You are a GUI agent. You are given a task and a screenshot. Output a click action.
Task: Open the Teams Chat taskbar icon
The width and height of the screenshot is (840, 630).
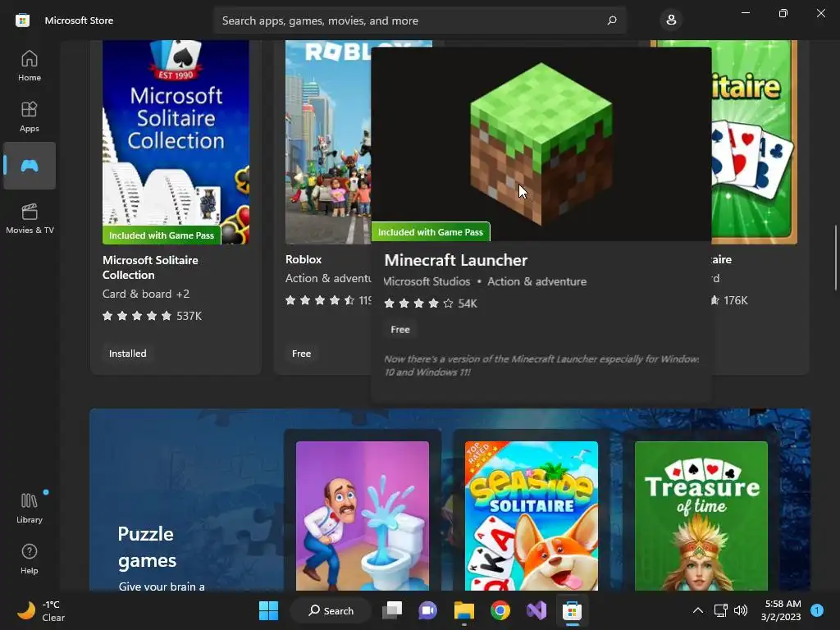tap(427, 610)
